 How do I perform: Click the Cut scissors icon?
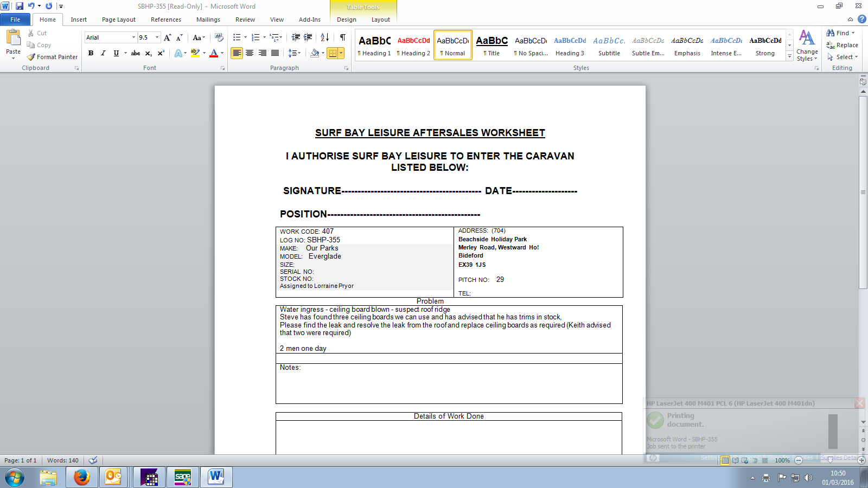(31, 33)
